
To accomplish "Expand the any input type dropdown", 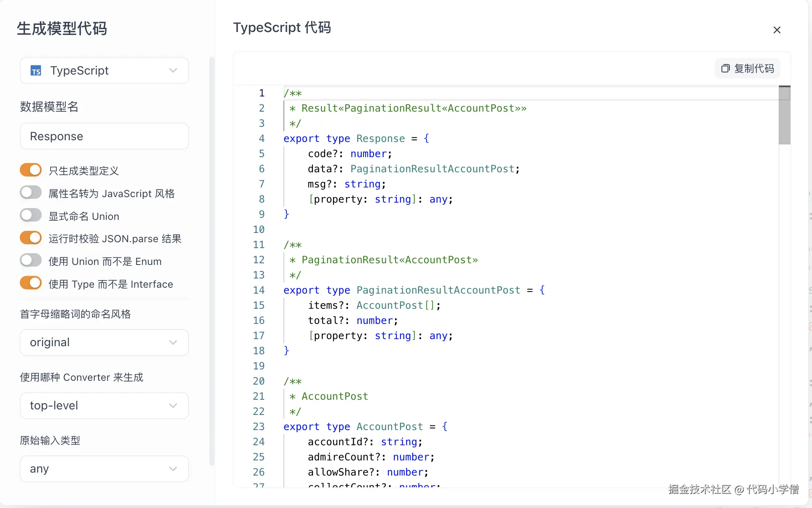I will (104, 469).
